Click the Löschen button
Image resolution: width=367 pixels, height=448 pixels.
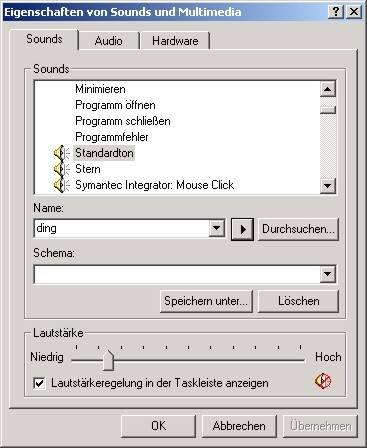point(299,301)
